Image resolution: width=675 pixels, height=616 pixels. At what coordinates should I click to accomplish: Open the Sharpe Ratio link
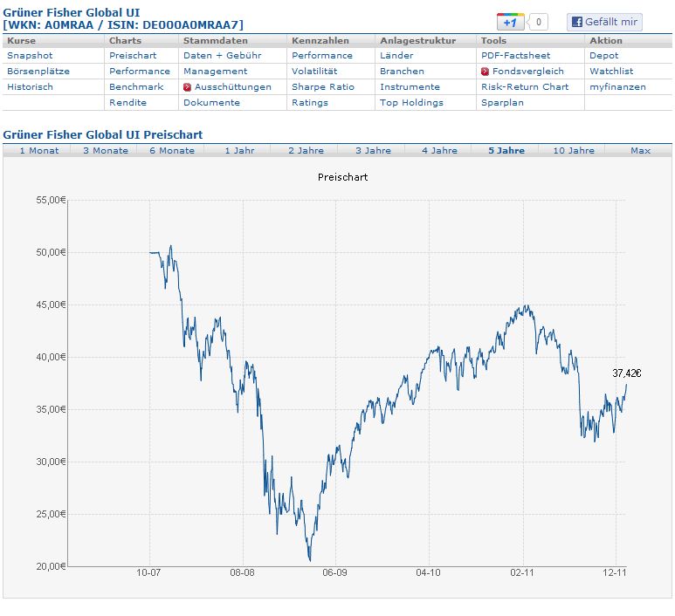pos(323,87)
